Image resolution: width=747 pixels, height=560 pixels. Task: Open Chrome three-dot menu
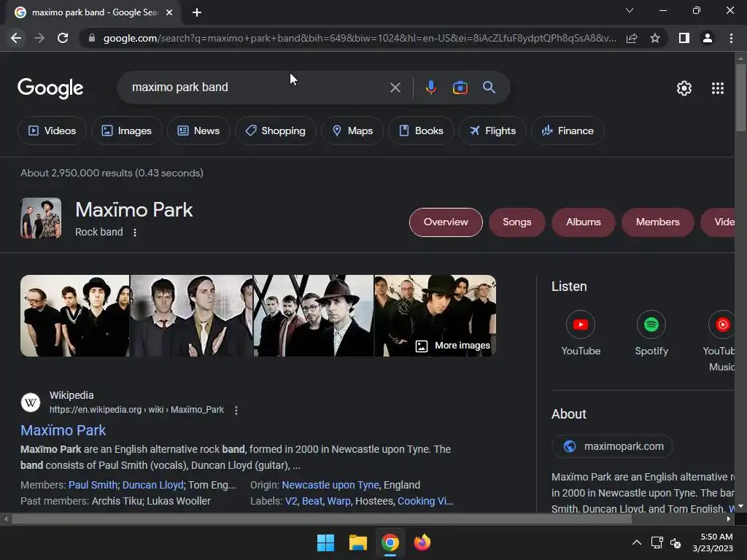(x=731, y=38)
